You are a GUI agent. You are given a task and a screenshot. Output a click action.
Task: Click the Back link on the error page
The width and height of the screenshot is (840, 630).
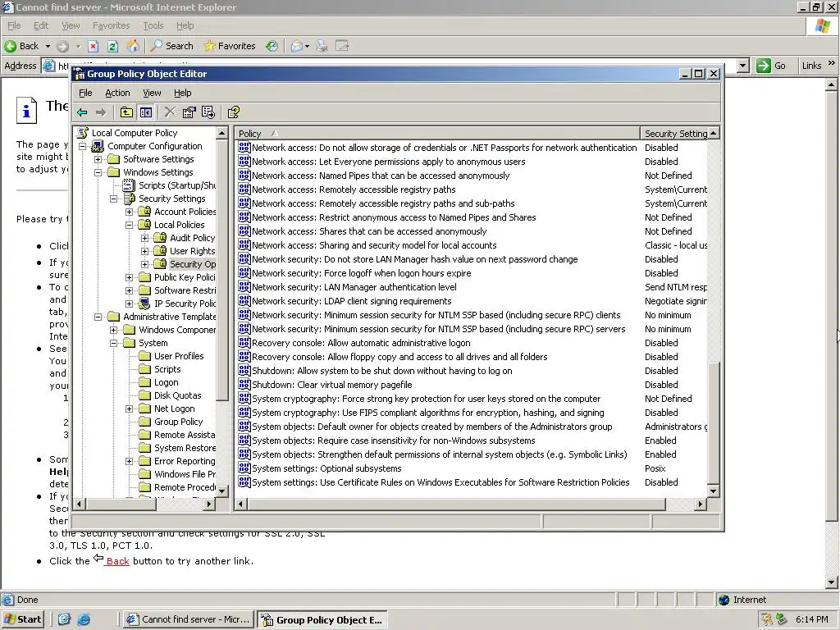click(x=117, y=561)
